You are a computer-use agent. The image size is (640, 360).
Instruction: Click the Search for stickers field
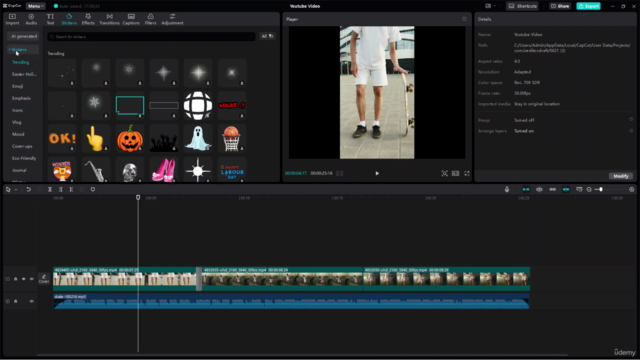tap(151, 37)
